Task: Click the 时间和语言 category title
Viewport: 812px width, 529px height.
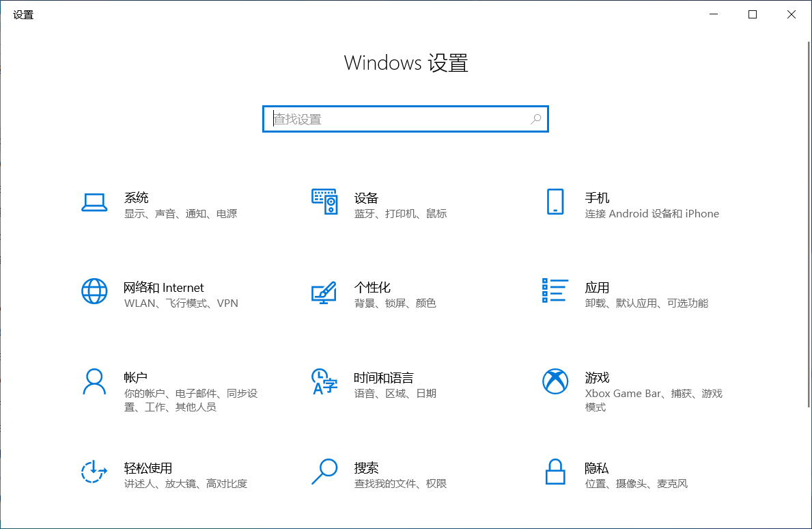Action: 384,378
